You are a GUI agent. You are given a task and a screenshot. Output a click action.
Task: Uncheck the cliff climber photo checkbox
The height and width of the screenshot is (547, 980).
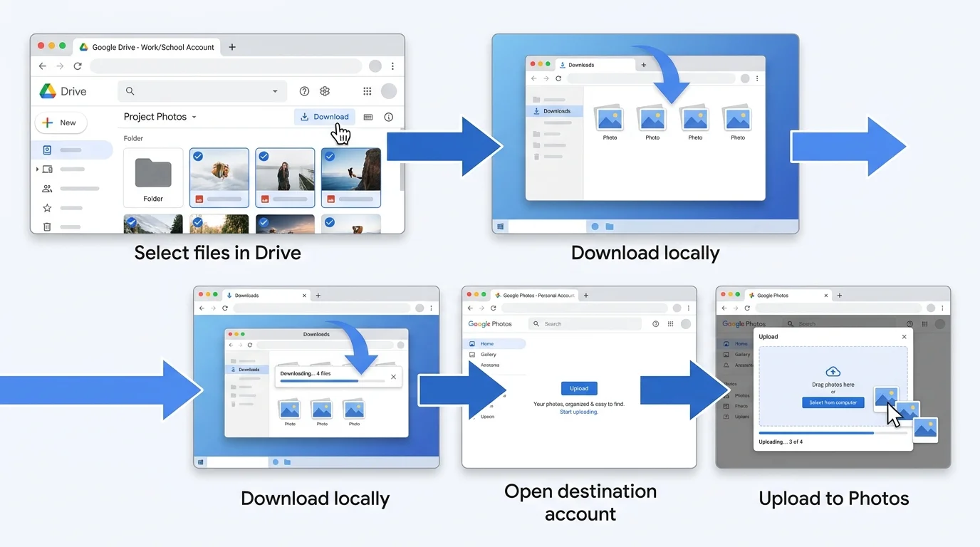pyautogui.click(x=329, y=156)
